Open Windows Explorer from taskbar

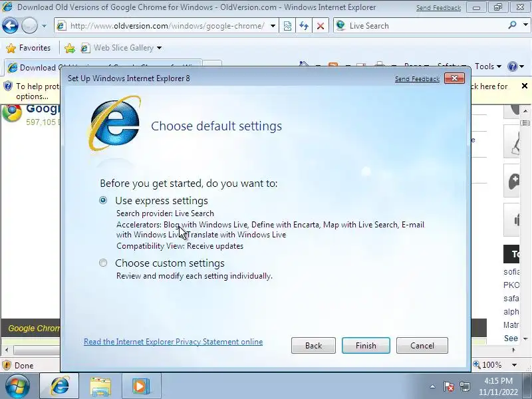coord(100,386)
